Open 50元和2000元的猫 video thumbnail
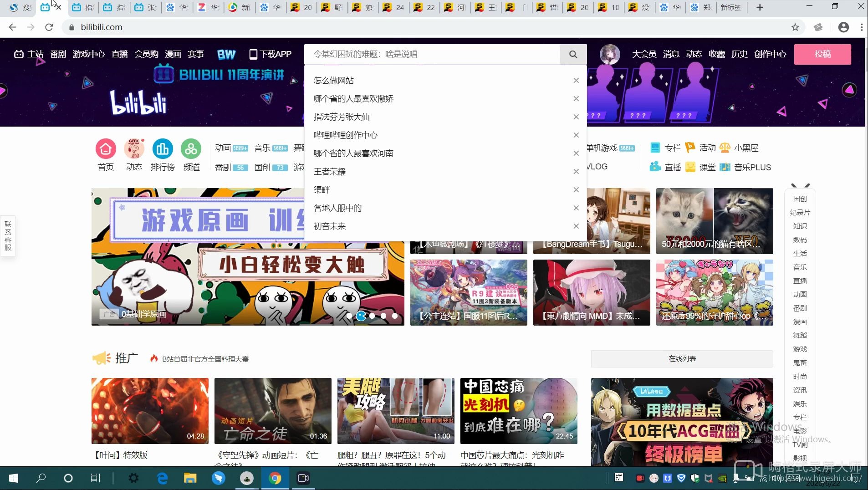The height and width of the screenshot is (490, 868). 715,221
